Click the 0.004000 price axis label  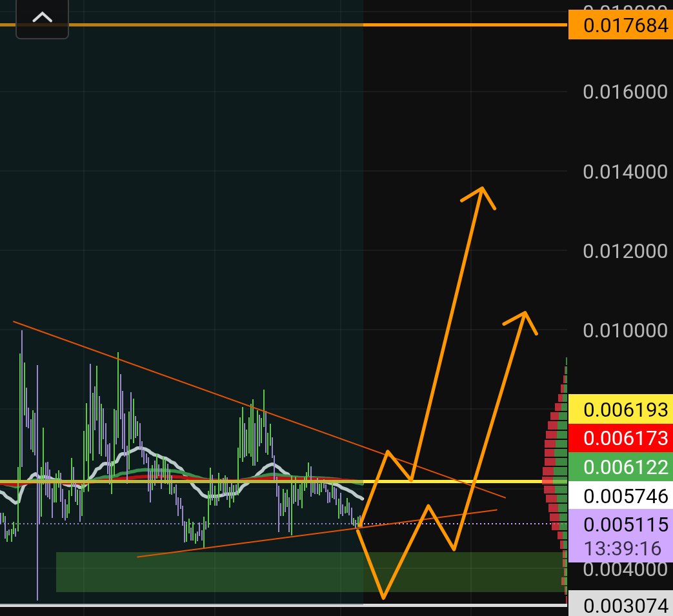tap(625, 570)
